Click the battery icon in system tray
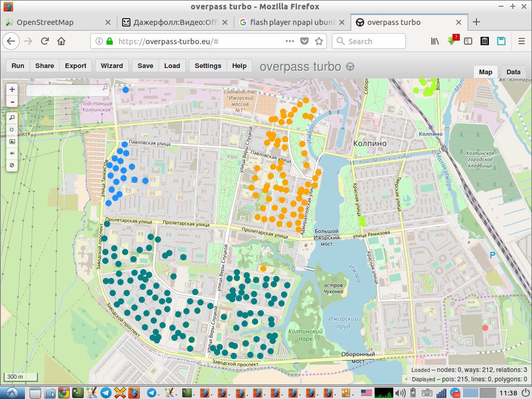 413,393
